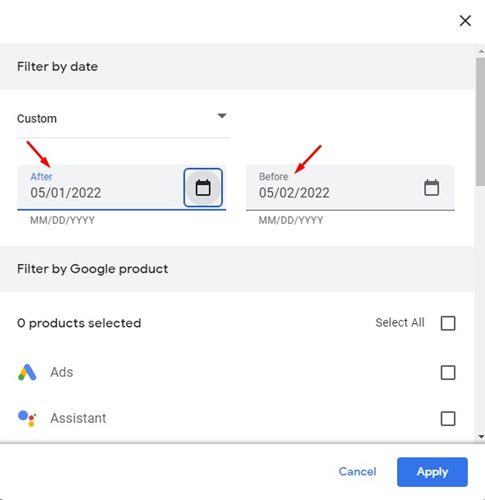This screenshot has height=500, width=485.
Task: Click the Google Assistant product icon
Action: pyautogui.click(x=27, y=418)
